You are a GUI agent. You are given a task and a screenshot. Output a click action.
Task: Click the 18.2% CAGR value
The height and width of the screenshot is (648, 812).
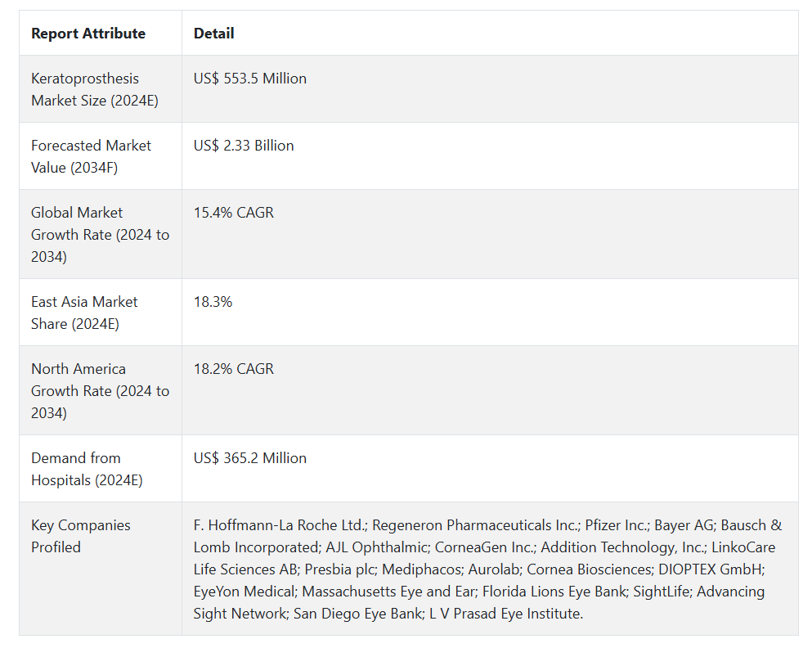coord(234,369)
